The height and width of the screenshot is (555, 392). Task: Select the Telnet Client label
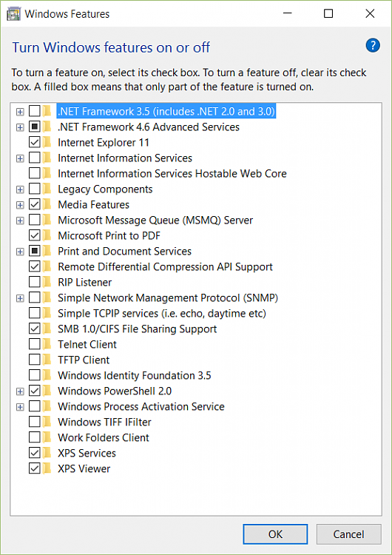(x=87, y=344)
